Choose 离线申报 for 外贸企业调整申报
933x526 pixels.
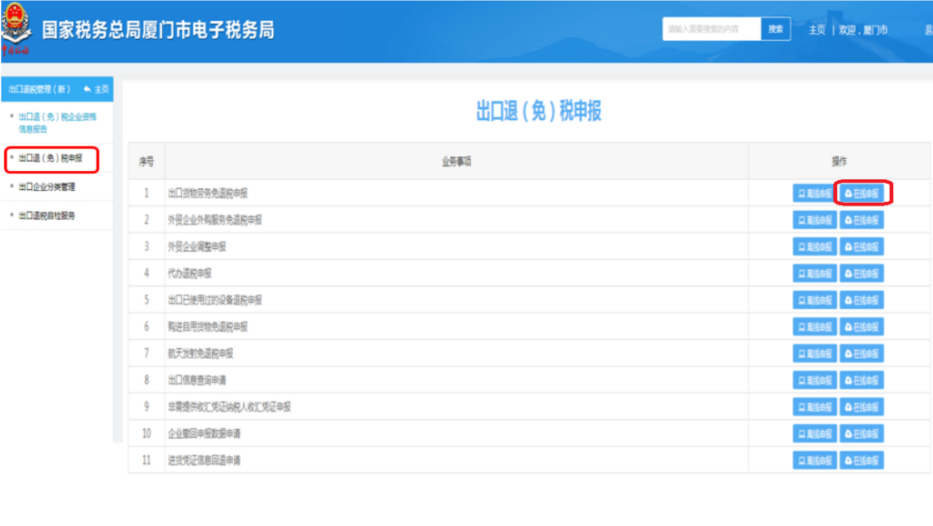(x=815, y=247)
